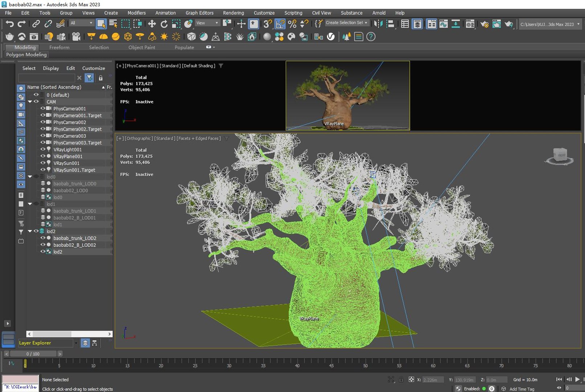The height and width of the screenshot is (392, 585).
Task: Open the Modifiers menu
Action: click(x=136, y=13)
